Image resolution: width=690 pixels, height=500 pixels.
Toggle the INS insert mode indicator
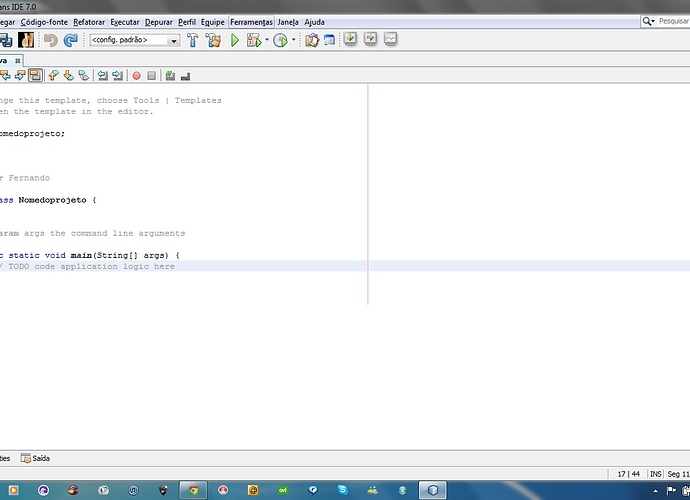click(x=656, y=474)
